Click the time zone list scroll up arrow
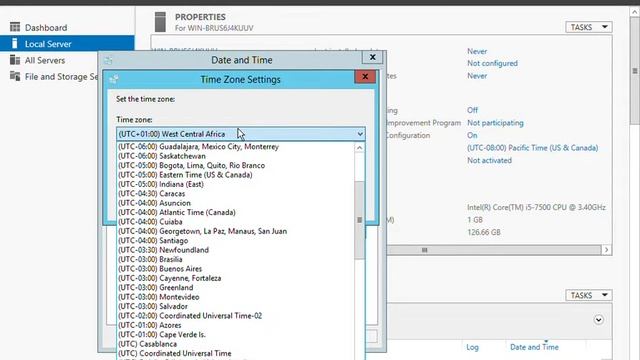 (359, 148)
